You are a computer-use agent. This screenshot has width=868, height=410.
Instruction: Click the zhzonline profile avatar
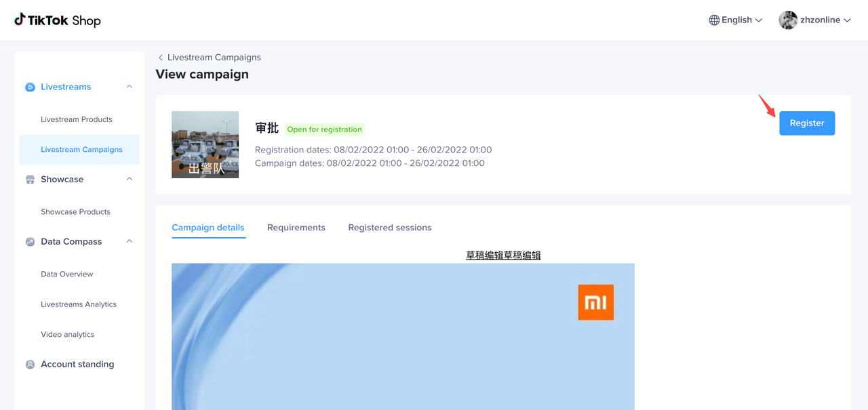click(788, 20)
